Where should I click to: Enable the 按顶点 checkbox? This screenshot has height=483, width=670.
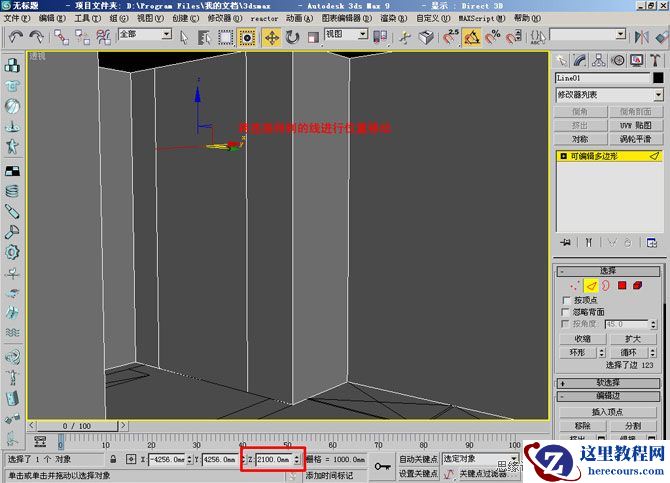(567, 300)
